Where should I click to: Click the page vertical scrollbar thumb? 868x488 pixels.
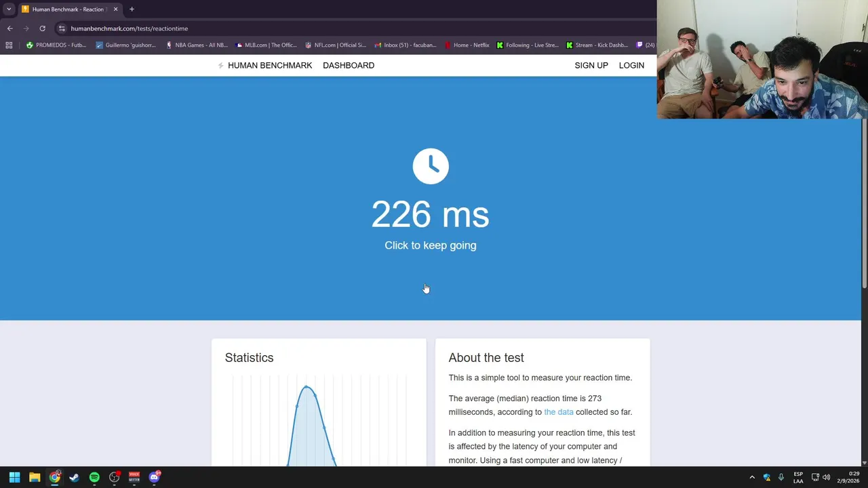click(x=865, y=203)
